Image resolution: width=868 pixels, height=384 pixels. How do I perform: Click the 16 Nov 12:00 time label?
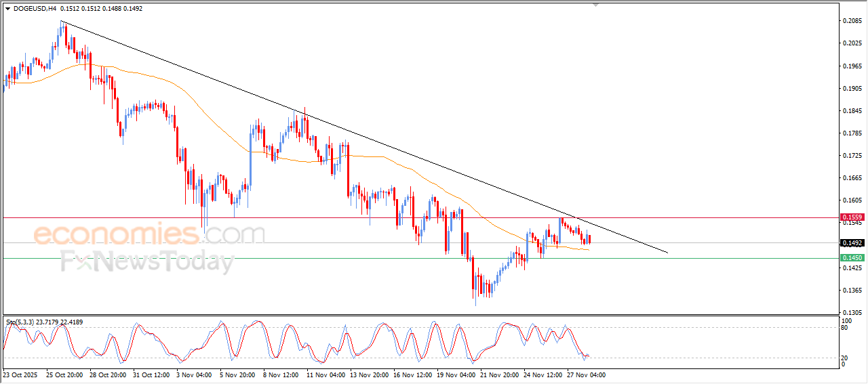412,375
